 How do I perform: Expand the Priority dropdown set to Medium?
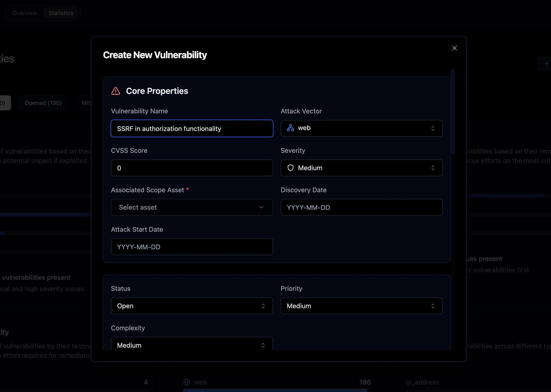tap(361, 306)
